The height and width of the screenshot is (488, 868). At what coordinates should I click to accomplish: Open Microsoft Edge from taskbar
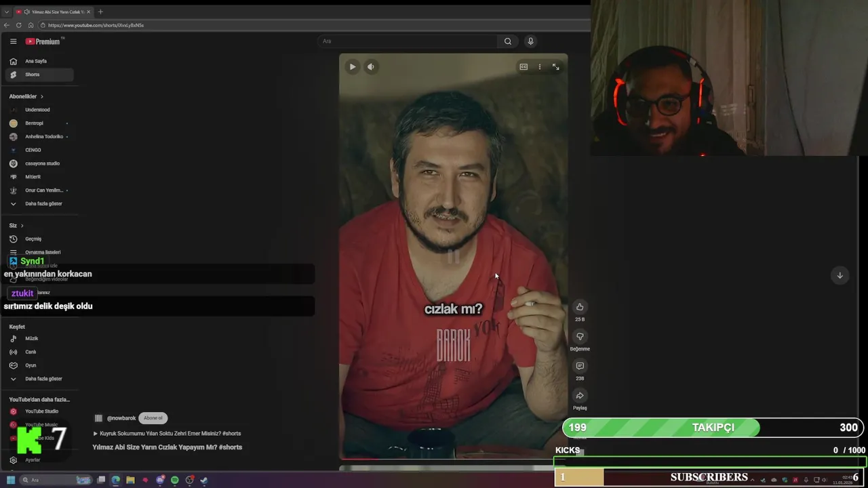[x=116, y=480]
